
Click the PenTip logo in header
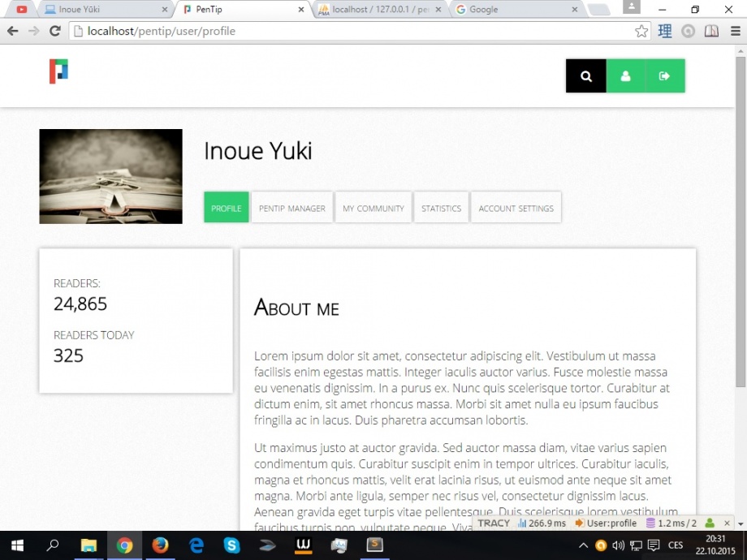click(x=58, y=71)
